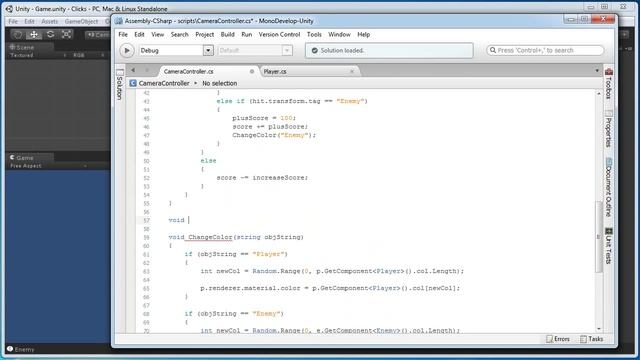Open the Properties side pad
Image resolution: width=640 pixels, height=360 pixels.
coord(609,129)
